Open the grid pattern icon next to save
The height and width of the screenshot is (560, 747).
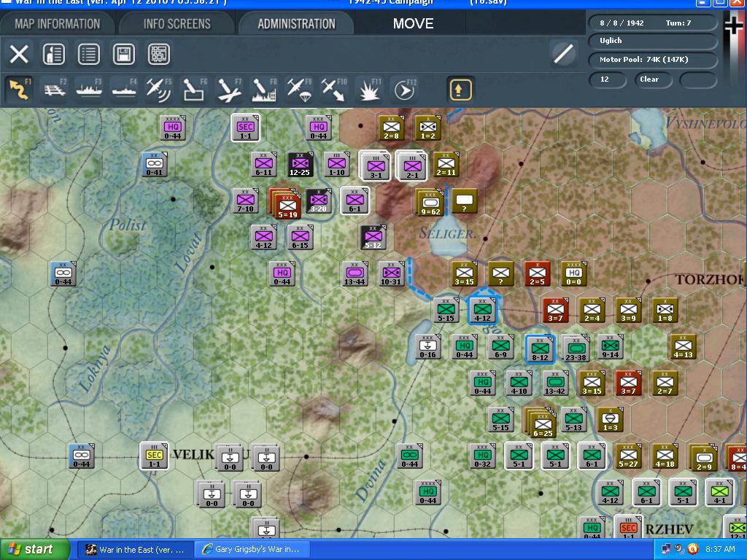pos(158,54)
